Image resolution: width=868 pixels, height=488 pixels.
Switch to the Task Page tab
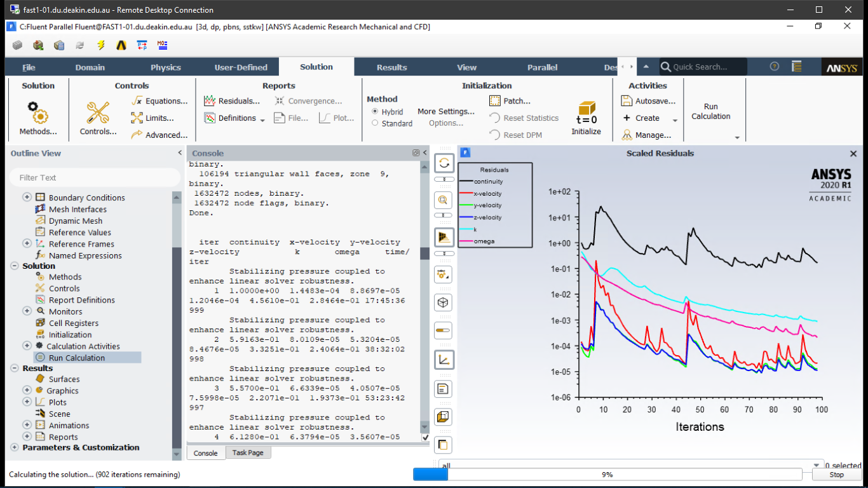point(248,452)
